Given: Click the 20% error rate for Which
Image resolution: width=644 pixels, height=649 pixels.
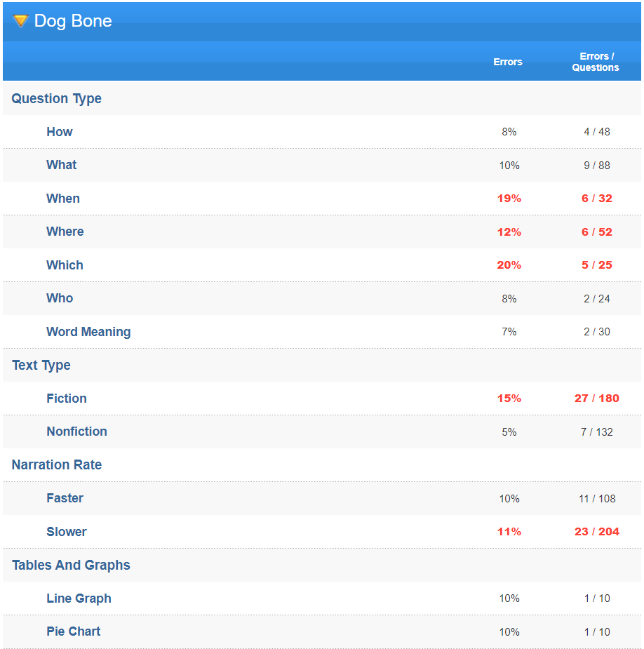Looking at the screenshot, I should [509, 265].
